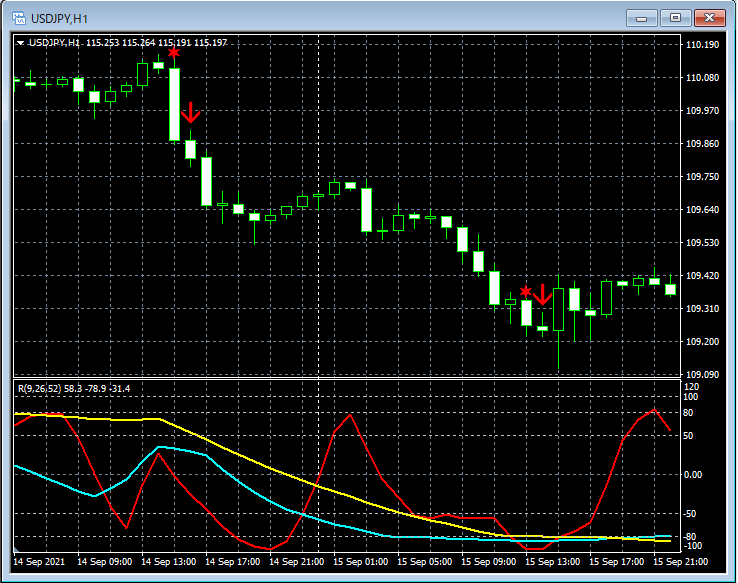Close the USDJPY,H1 chart window

711,18
